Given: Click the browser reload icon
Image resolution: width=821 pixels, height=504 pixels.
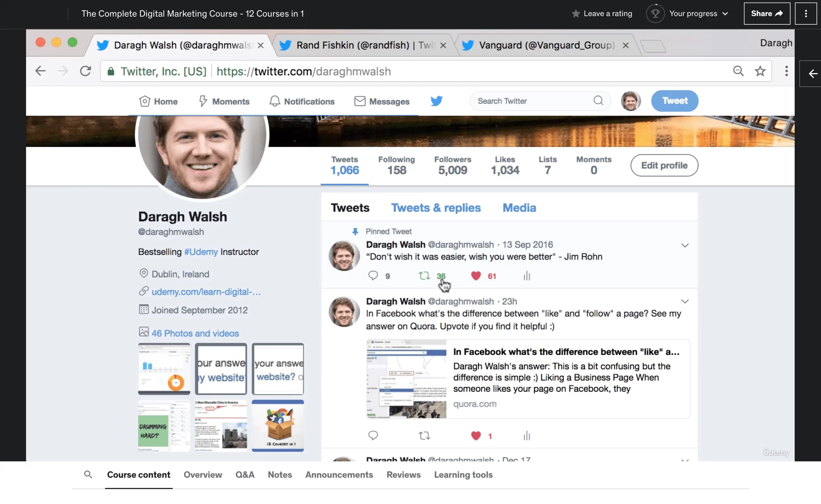Looking at the screenshot, I should 85,71.
